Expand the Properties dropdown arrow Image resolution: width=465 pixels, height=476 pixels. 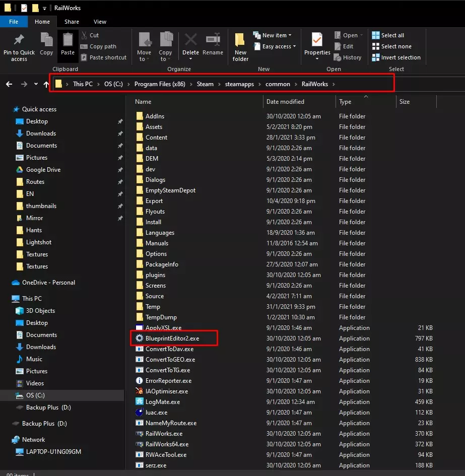pyautogui.click(x=317, y=58)
